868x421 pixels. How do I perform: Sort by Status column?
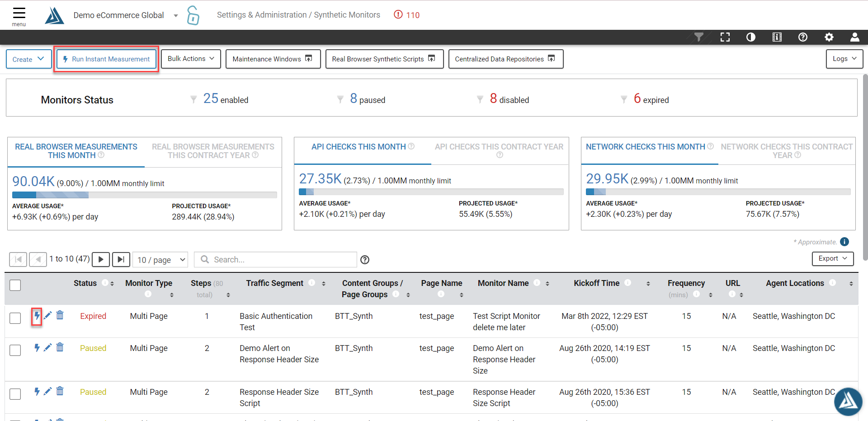click(112, 284)
